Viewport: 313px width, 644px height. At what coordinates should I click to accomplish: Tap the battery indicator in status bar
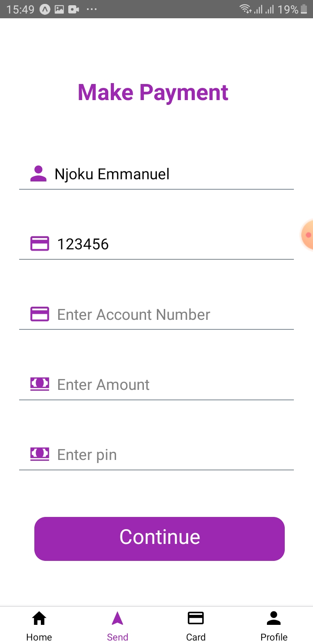pos(304,9)
